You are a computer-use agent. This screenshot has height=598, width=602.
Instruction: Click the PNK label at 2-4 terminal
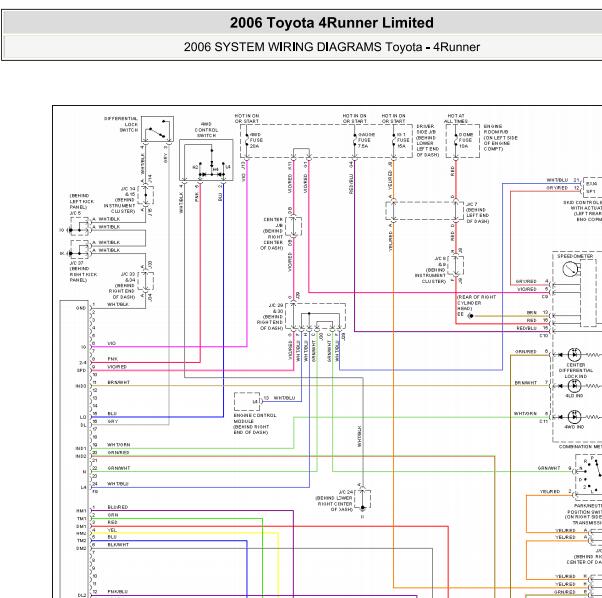coord(112,359)
